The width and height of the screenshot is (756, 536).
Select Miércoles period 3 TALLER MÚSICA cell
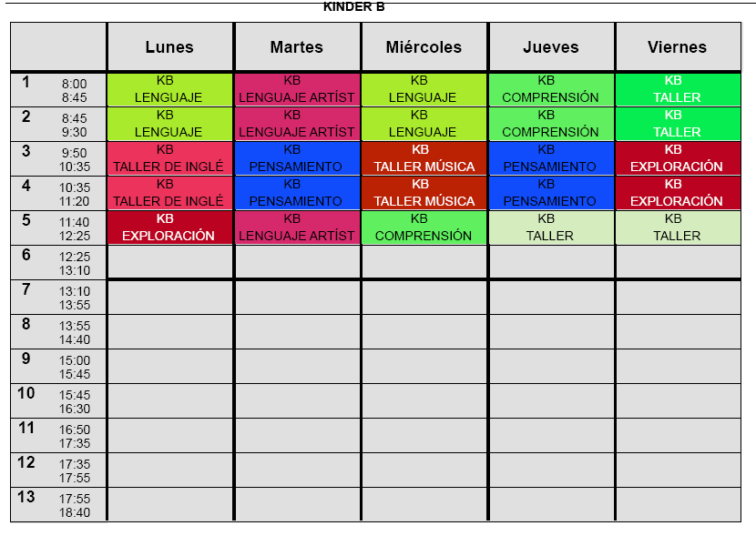tap(424, 158)
